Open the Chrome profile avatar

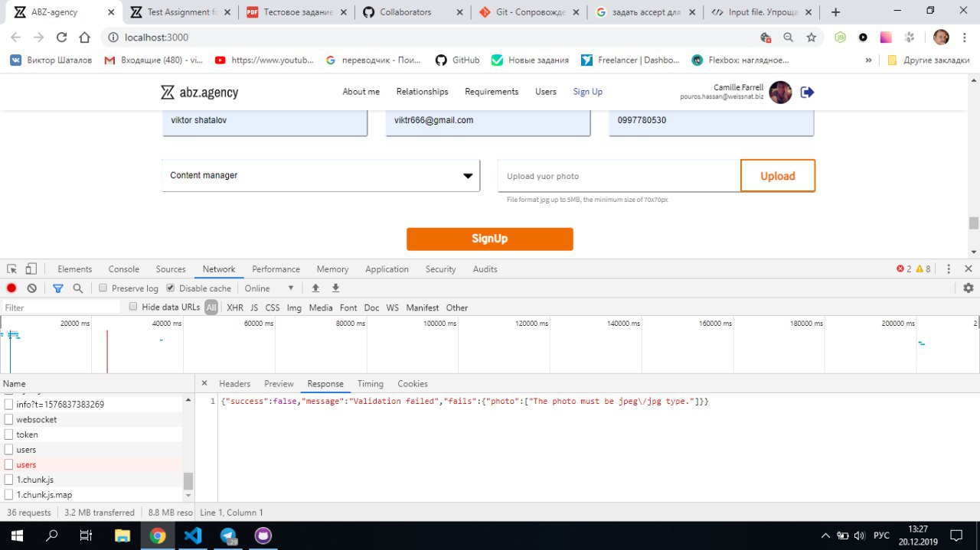coord(941,37)
